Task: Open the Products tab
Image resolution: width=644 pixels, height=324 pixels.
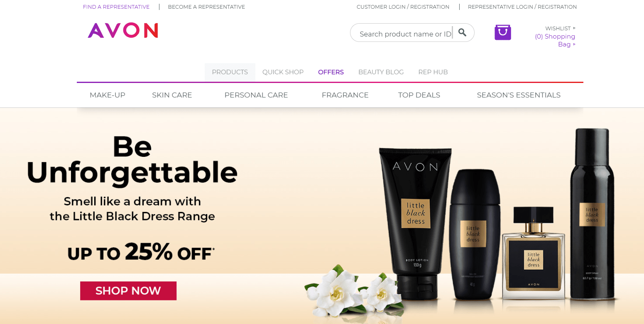Action: pos(230,72)
